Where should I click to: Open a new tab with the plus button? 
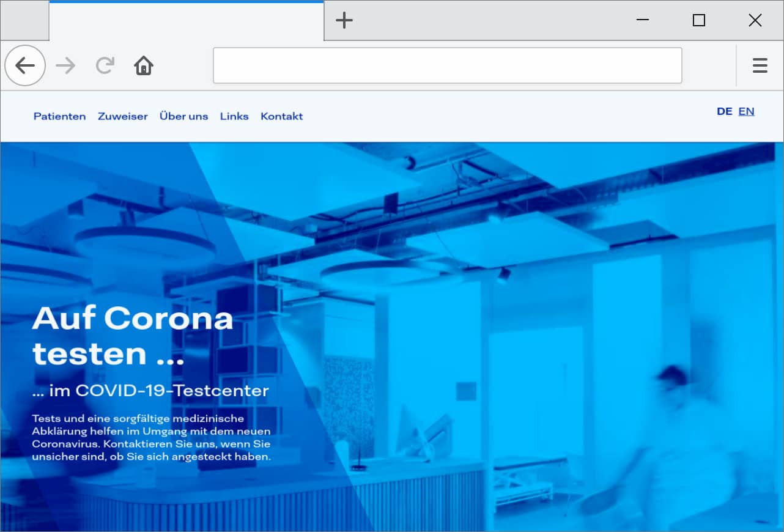point(344,20)
